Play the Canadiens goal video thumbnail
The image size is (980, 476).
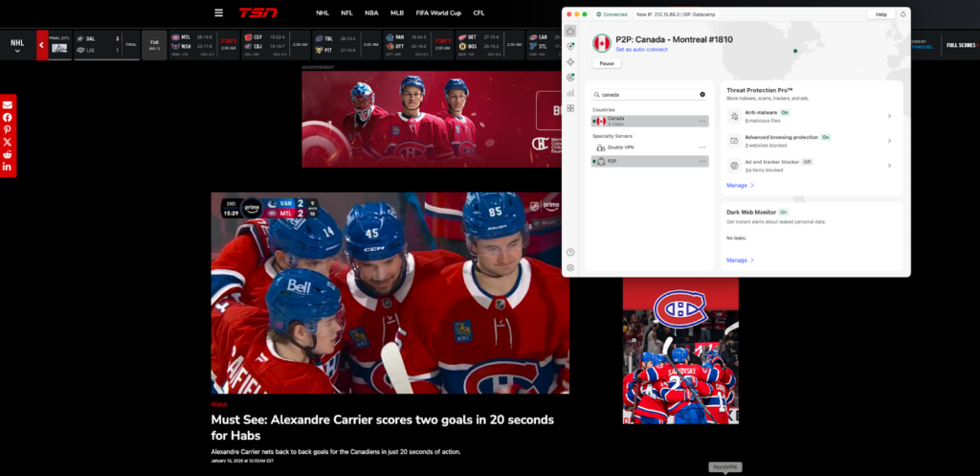click(390, 293)
